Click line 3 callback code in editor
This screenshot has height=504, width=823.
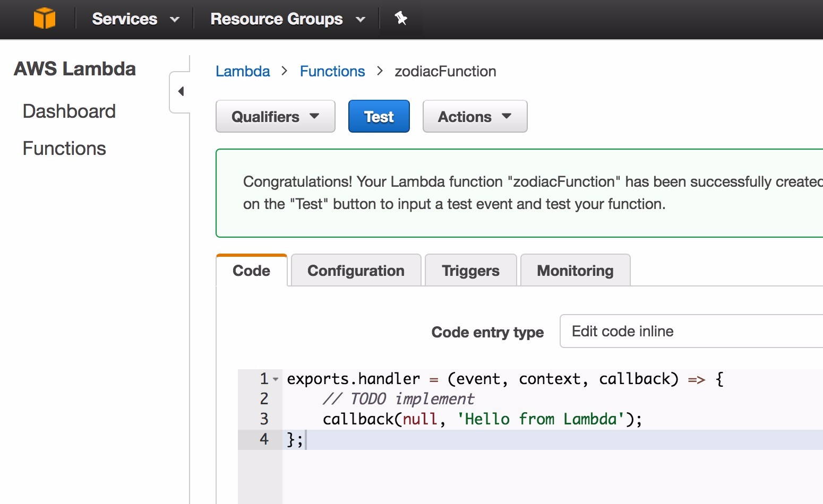[x=482, y=419]
